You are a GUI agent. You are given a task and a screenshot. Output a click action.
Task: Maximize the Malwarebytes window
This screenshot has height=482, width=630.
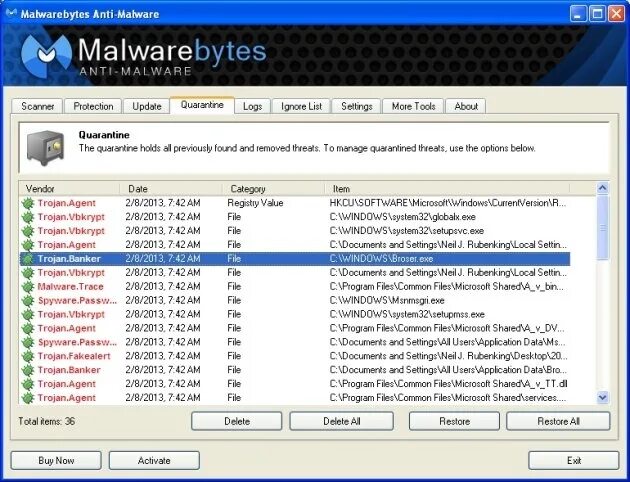click(597, 14)
